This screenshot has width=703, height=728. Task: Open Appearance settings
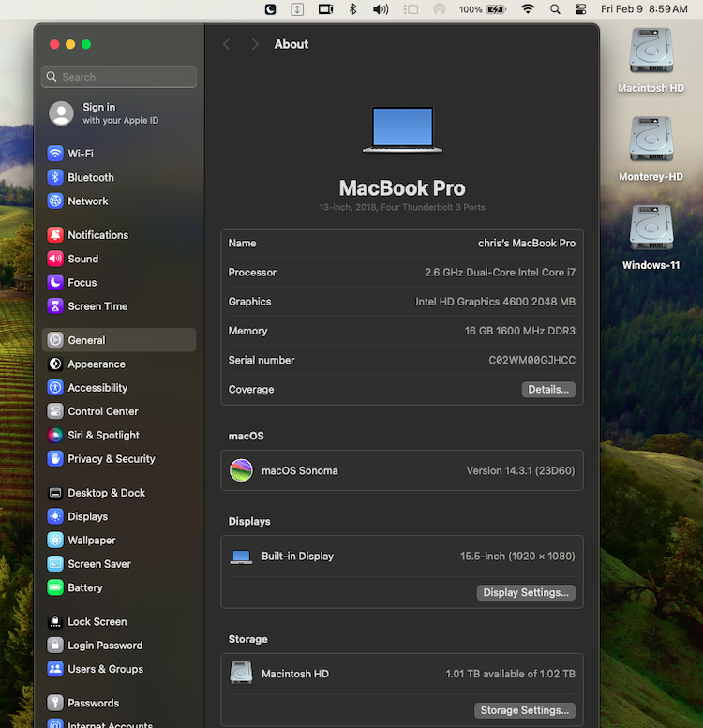point(119,364)
